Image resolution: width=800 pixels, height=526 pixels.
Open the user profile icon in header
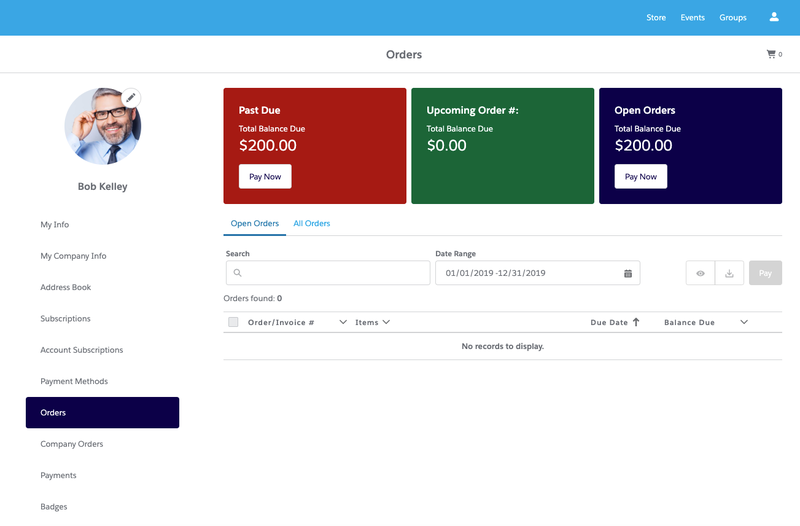774,17
